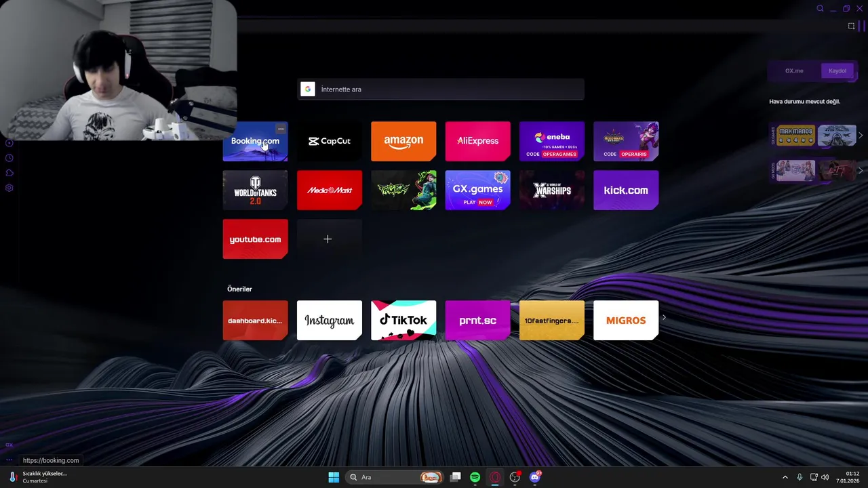
Task: Open the history clock icon in sidebar
Action: coord(9,158)
